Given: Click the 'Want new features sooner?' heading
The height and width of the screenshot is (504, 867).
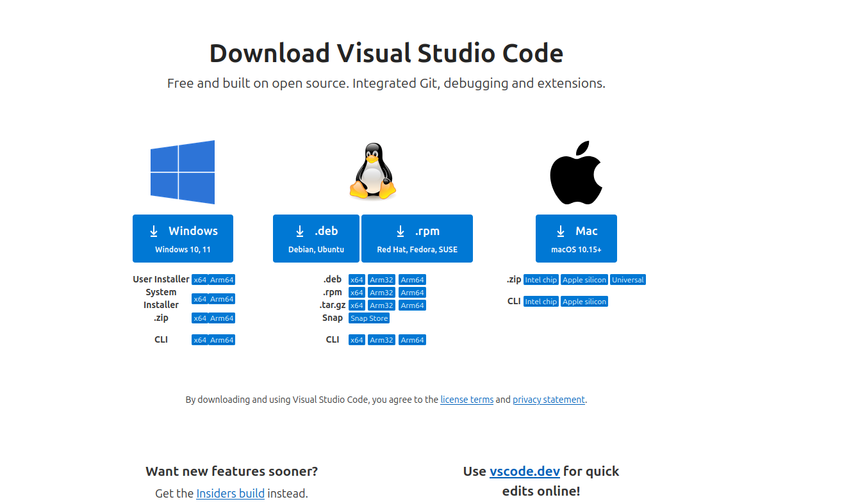Looking at the screenshot, I should pos(232,471).
